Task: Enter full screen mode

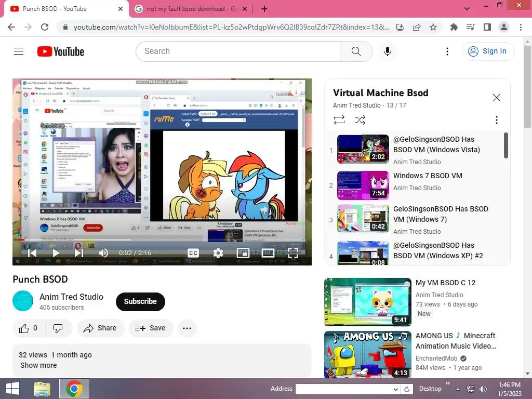Action: [x=293, y=253]
